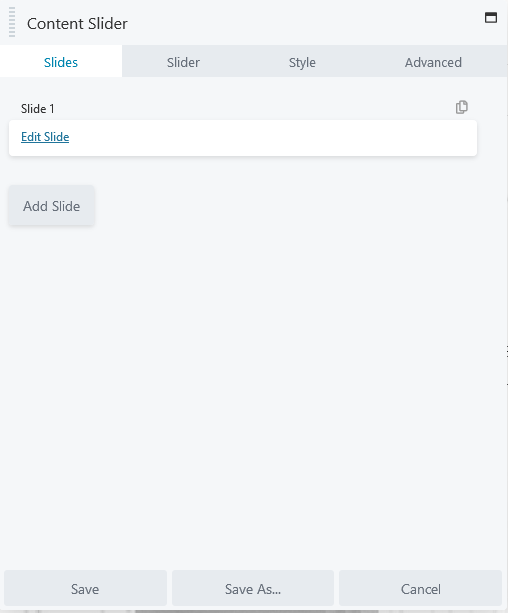Click the duplicate Slide 1 copy icon
The height and width of the screenshot is (613, 508).
point(461,107)
